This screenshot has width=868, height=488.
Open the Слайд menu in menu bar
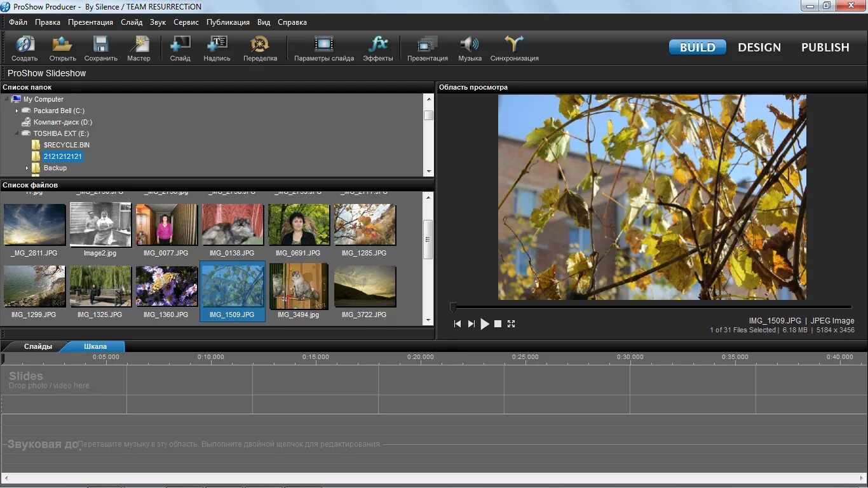point(132,22)
